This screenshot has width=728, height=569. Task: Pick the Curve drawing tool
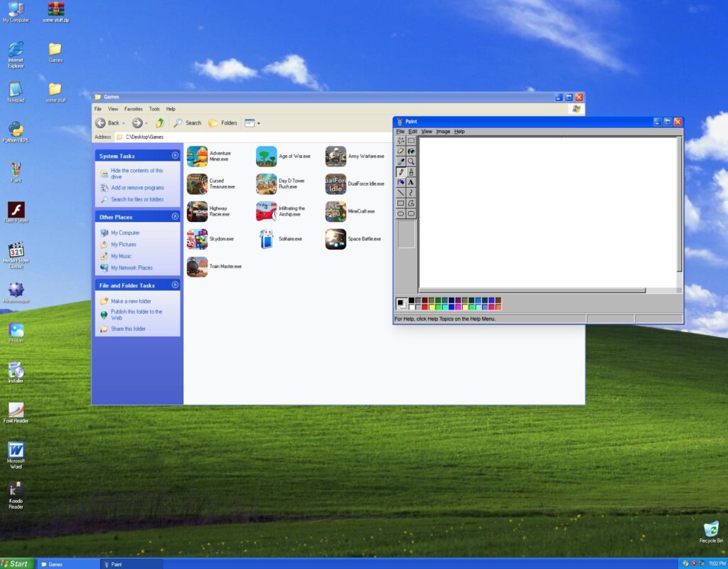click(x=411, y=193)
